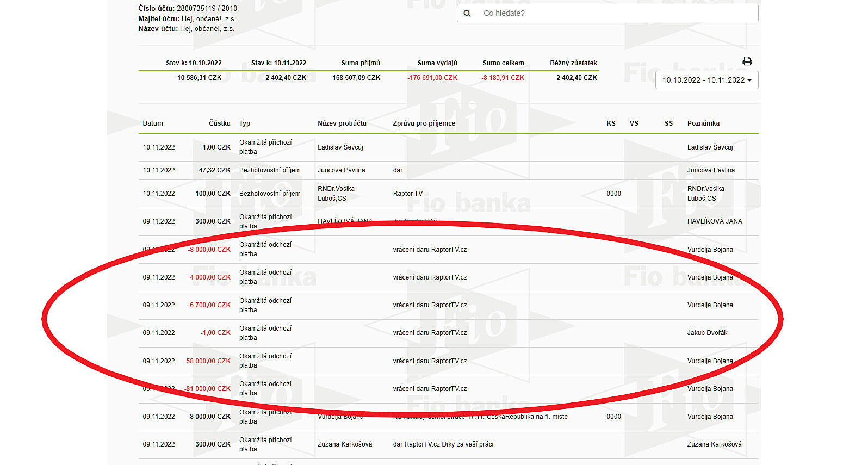Click the Název protiúčtu column header

342,123
